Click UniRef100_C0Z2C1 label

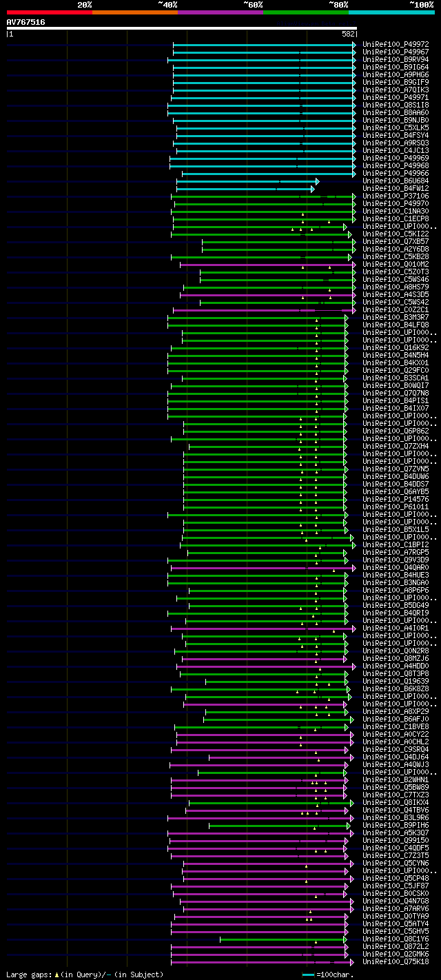[x=396, y=309]
